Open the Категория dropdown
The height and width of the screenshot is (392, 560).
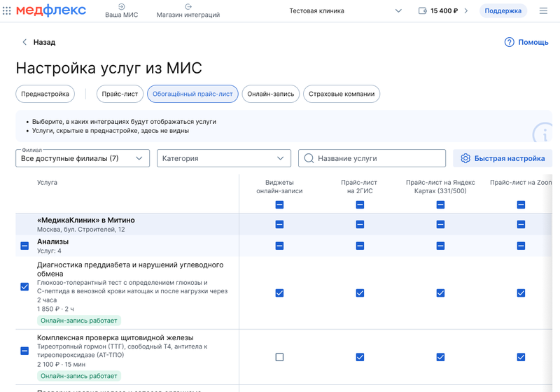point(224,158)
